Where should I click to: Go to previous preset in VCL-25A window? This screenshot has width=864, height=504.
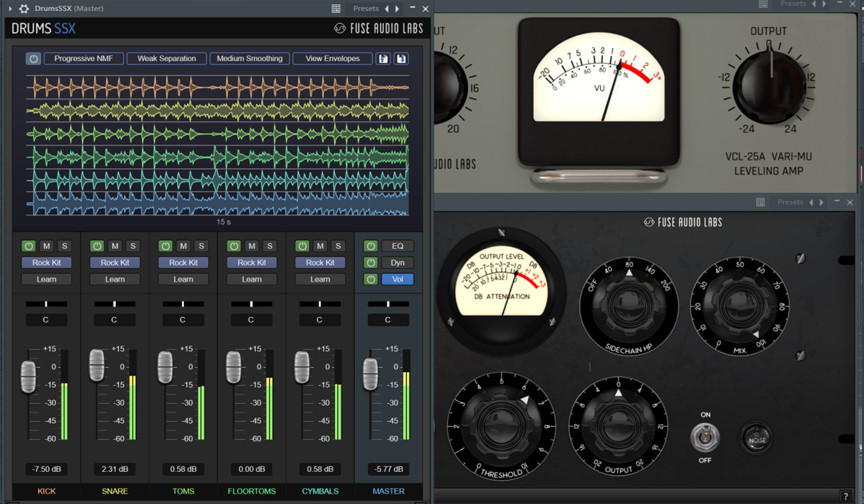coord(814,4)
